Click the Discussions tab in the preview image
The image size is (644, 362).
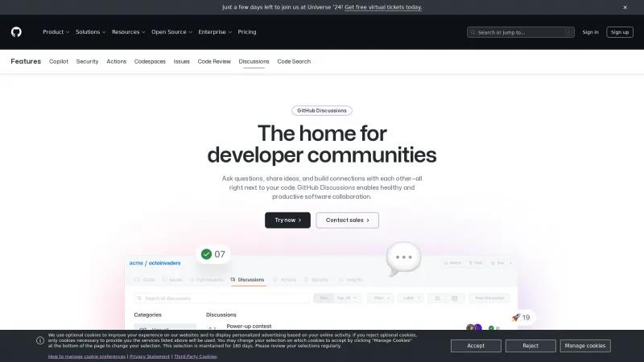coord(248,280)
